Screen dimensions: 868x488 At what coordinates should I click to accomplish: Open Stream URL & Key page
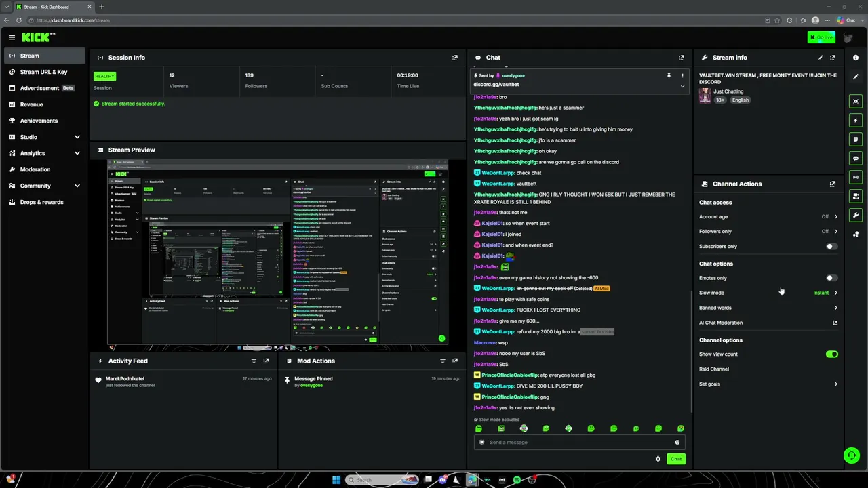pos(45,72)
